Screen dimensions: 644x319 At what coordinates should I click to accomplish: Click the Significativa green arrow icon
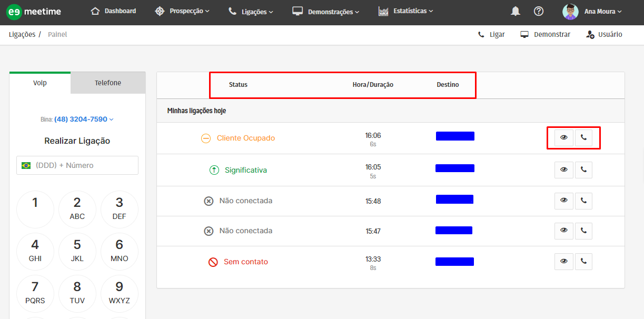click(x=214, y=171)
